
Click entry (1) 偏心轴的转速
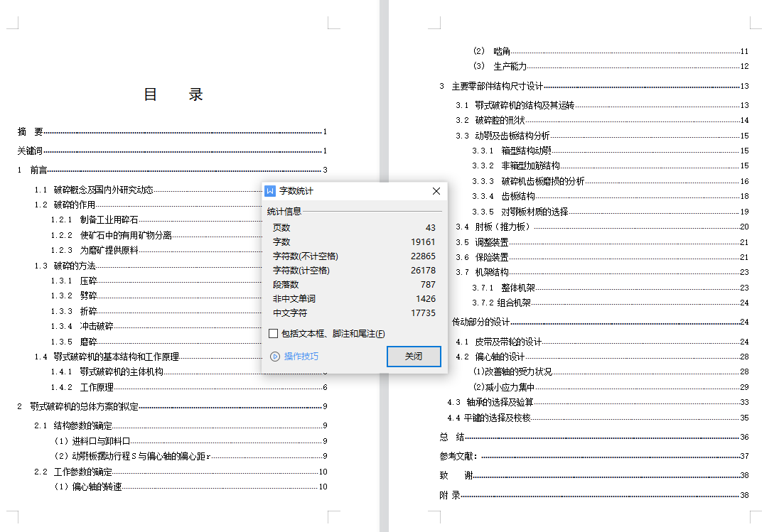[x=190, y=487]
